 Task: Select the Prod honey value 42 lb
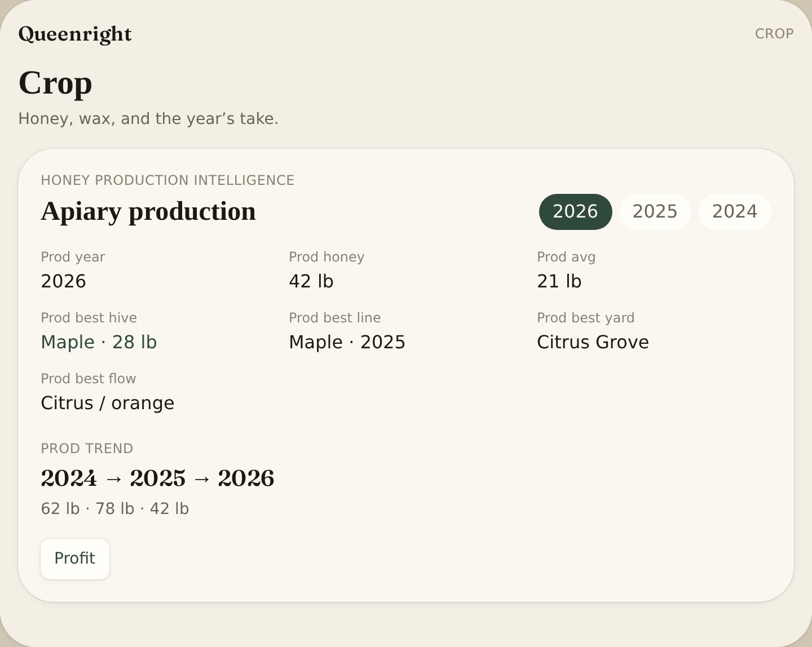(x=311, y=281)
